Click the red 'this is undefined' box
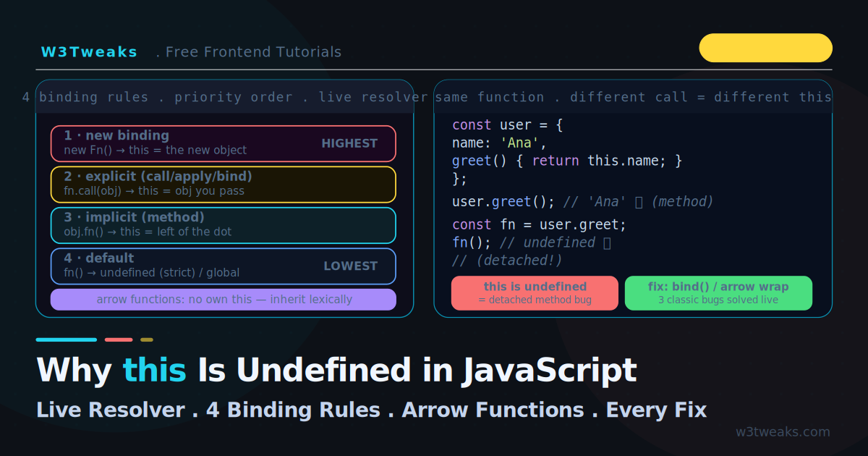Screen dimensions: 868x456 (535, 293)
